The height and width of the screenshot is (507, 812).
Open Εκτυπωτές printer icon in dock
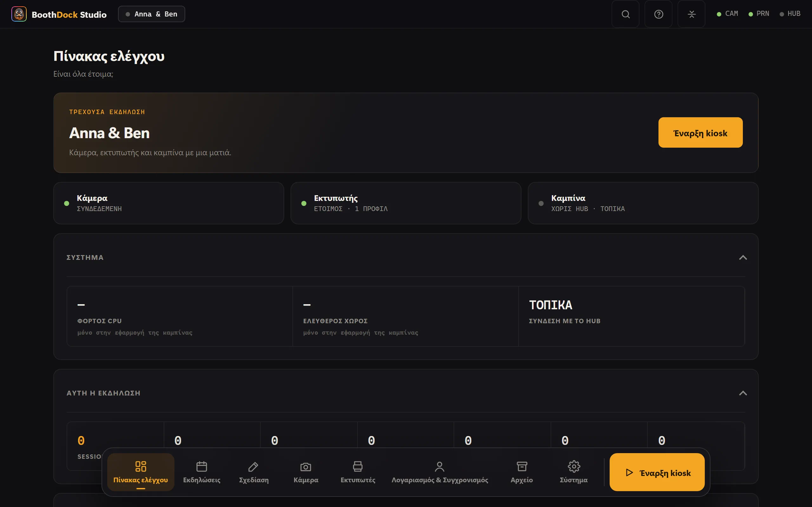click(358, 466)
